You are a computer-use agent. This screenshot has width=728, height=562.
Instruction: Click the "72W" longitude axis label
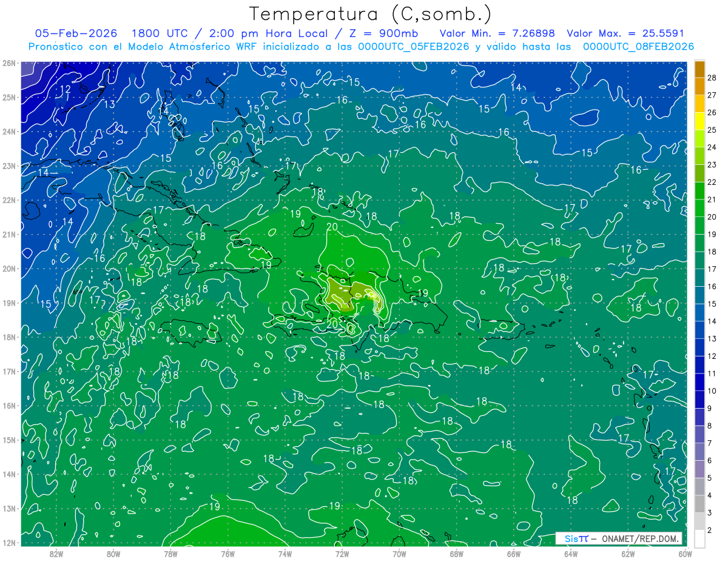coord(342,554)
